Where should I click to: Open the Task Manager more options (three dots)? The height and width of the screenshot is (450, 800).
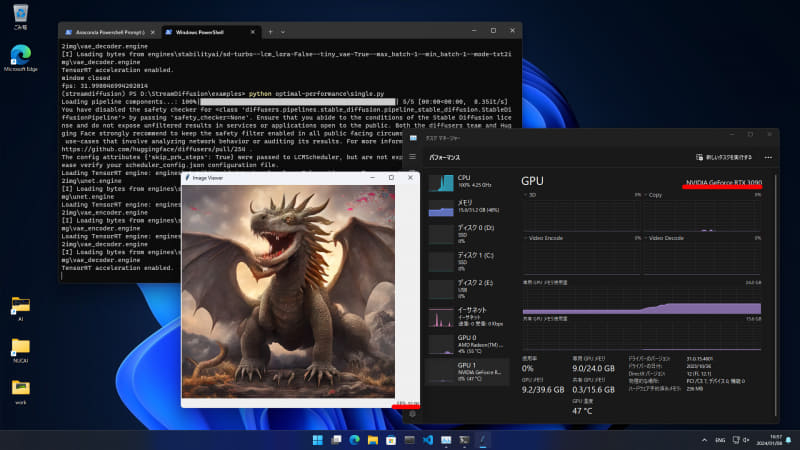(x=768, y=157)
